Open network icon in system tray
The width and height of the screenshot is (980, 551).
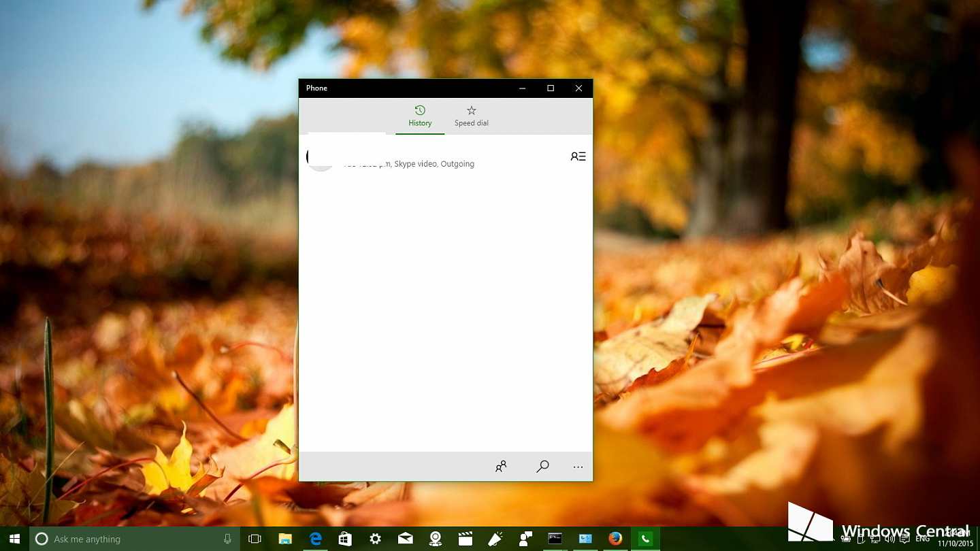pos(875,539)
